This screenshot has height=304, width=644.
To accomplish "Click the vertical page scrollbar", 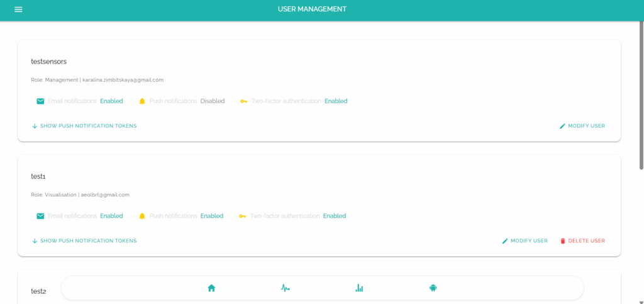I will (641, 94).
